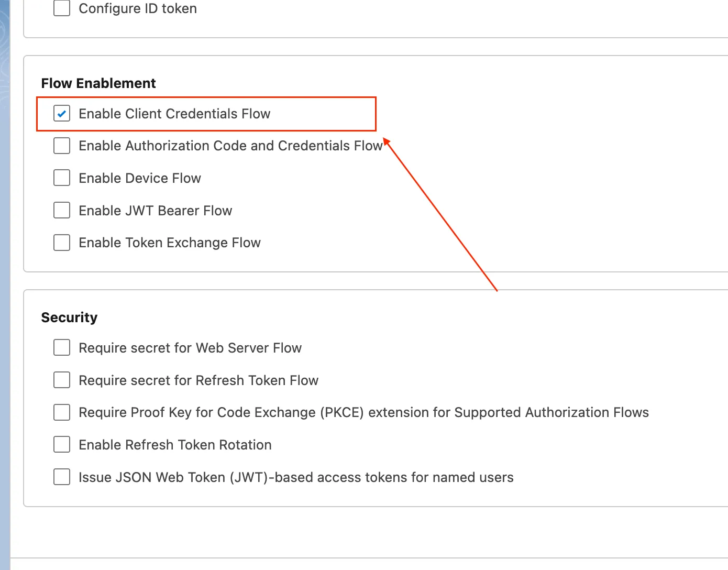Click the "Enable Token Exchange Flow" label text

(170, 243)
